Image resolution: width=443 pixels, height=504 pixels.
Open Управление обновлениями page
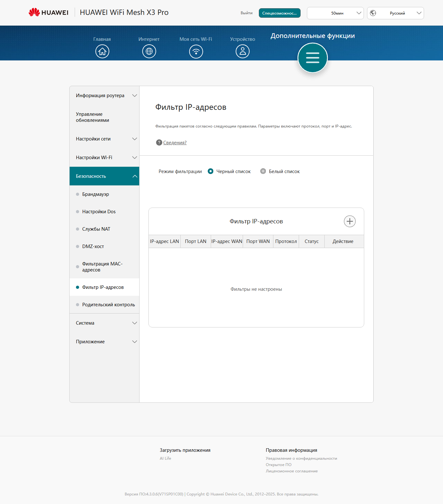tap(104, 117)
